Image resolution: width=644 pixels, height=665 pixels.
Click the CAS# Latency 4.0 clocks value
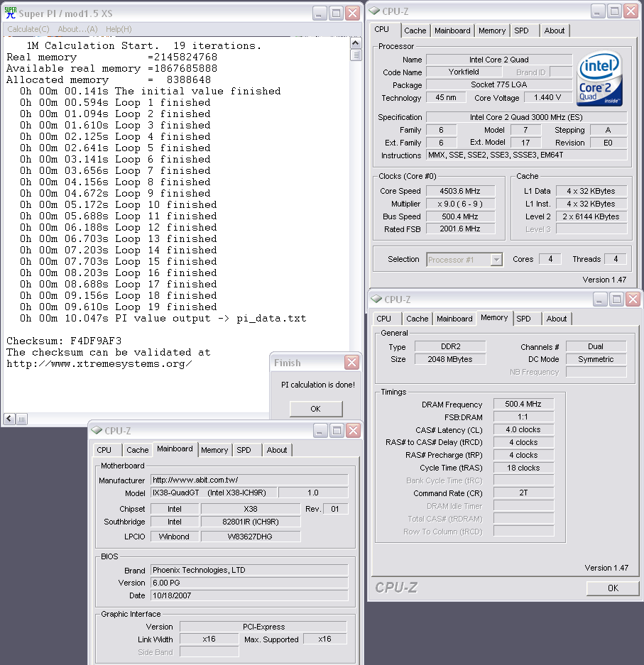[523, 429]
